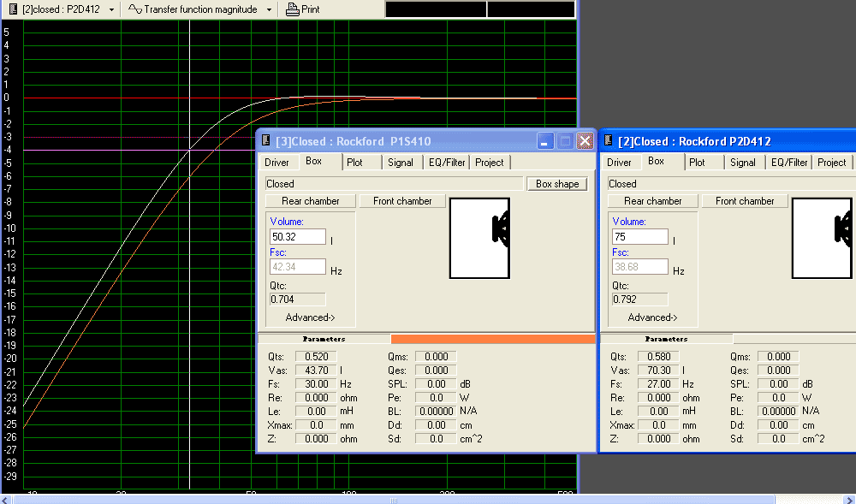Switch to the Driver tab in the P1S410 window
Screen dimensions: 856x504
[276, 163]
